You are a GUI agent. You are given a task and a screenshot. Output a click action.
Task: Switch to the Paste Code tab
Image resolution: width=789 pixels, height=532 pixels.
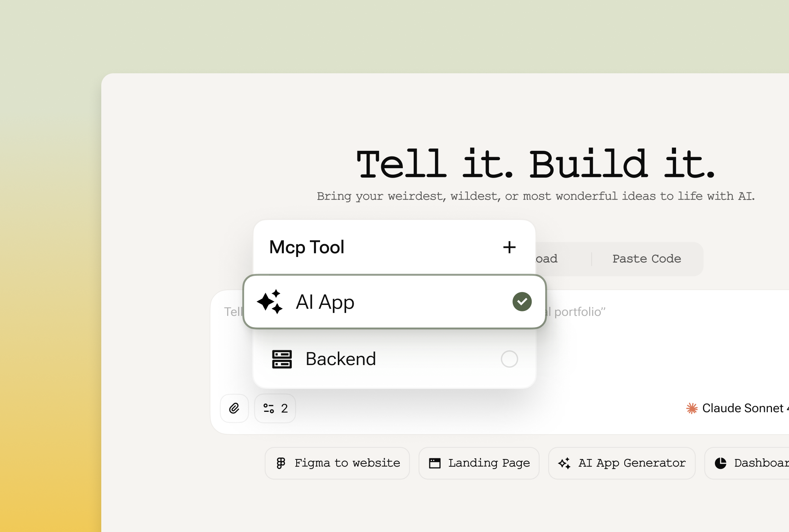click(x=647, y=259)
